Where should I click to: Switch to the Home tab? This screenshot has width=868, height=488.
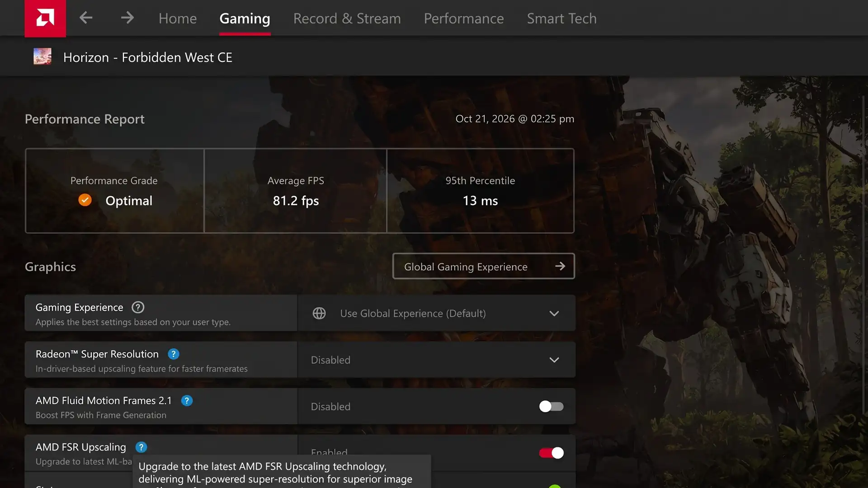tap(178, 19)
